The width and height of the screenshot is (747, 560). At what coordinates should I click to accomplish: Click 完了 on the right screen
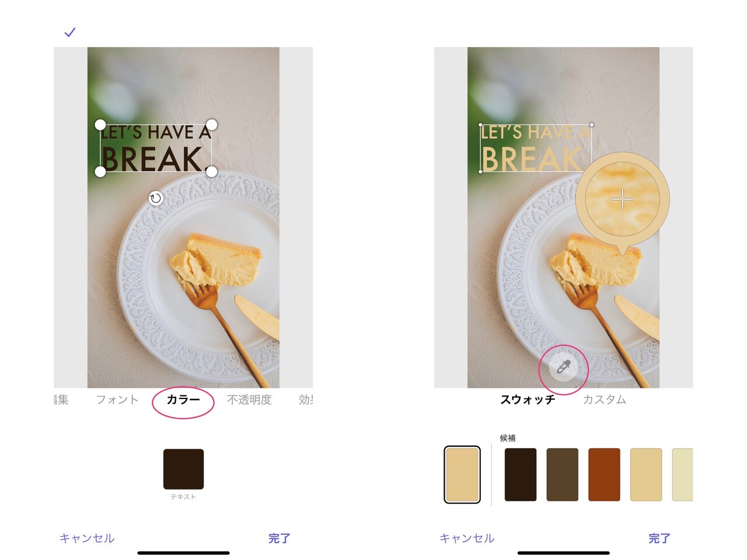coord(659,538)
